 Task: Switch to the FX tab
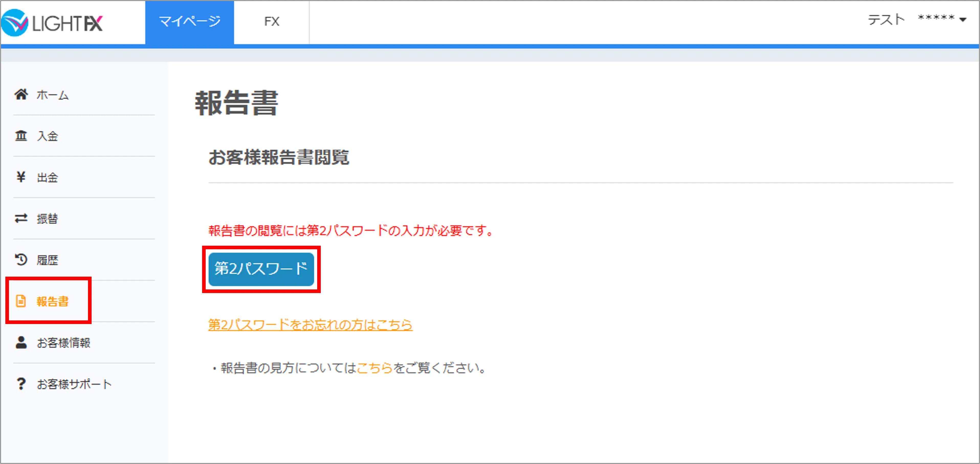pos(272,22)
